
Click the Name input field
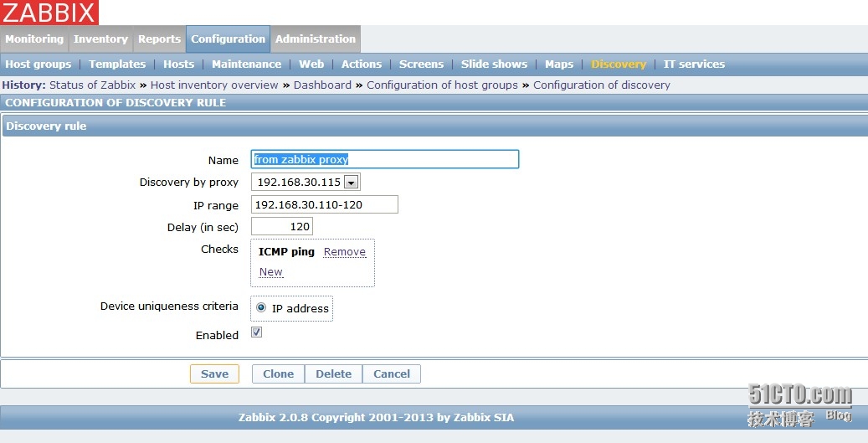click(x=385, y=159)
